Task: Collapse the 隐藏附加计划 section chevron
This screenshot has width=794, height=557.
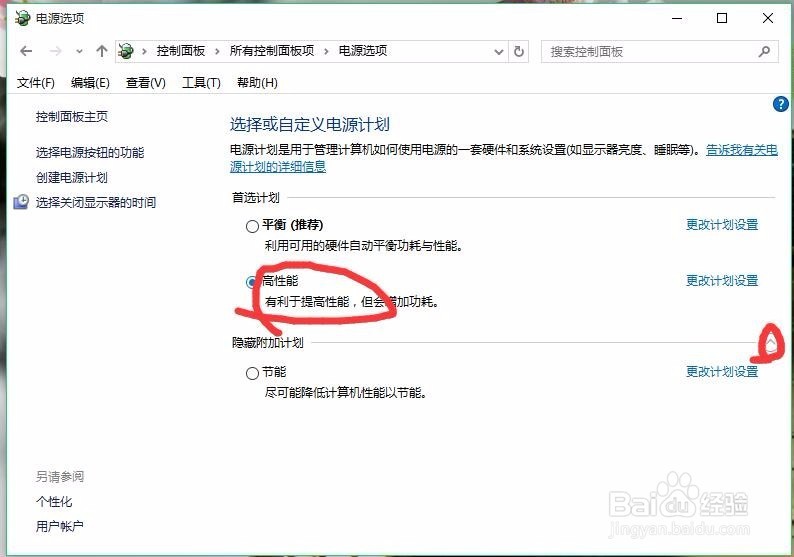Action: (x=770, y=344)
